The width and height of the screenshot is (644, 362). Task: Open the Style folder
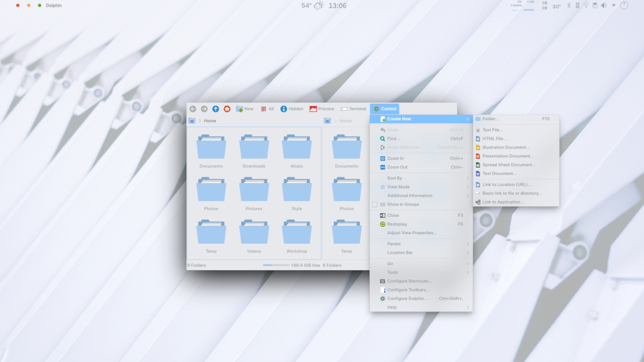[297, 194]
